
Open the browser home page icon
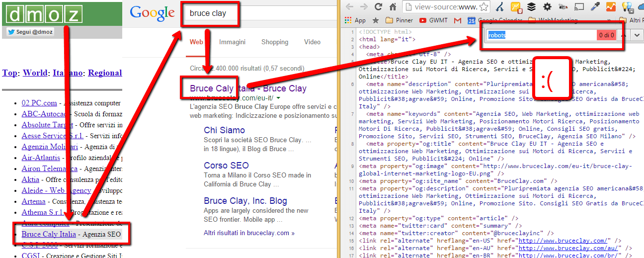click(393, 7)
